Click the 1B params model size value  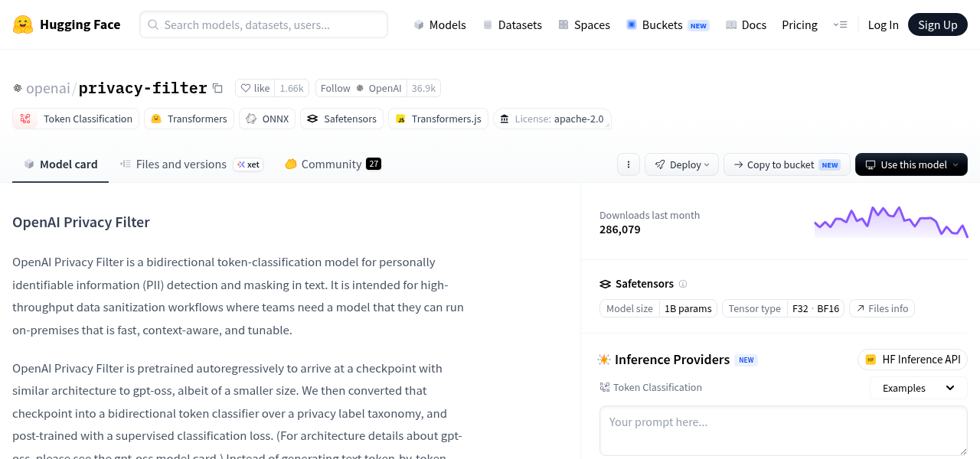coord(688,308)
